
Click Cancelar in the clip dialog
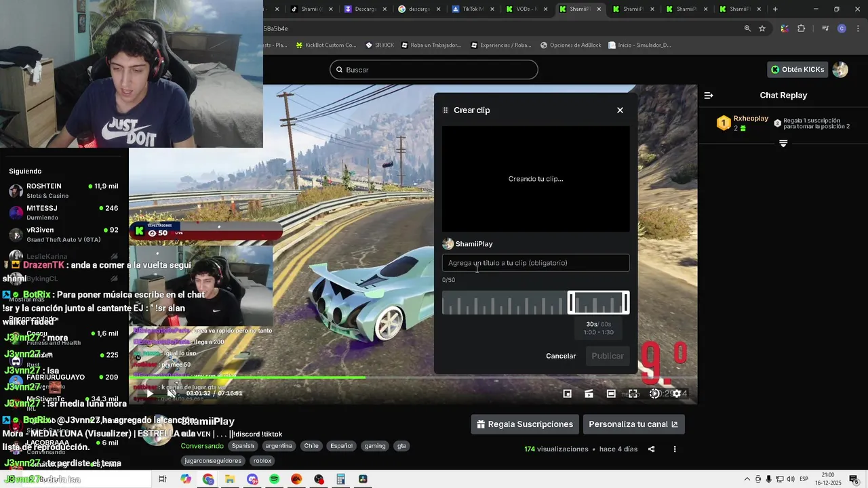click(561, 356)
